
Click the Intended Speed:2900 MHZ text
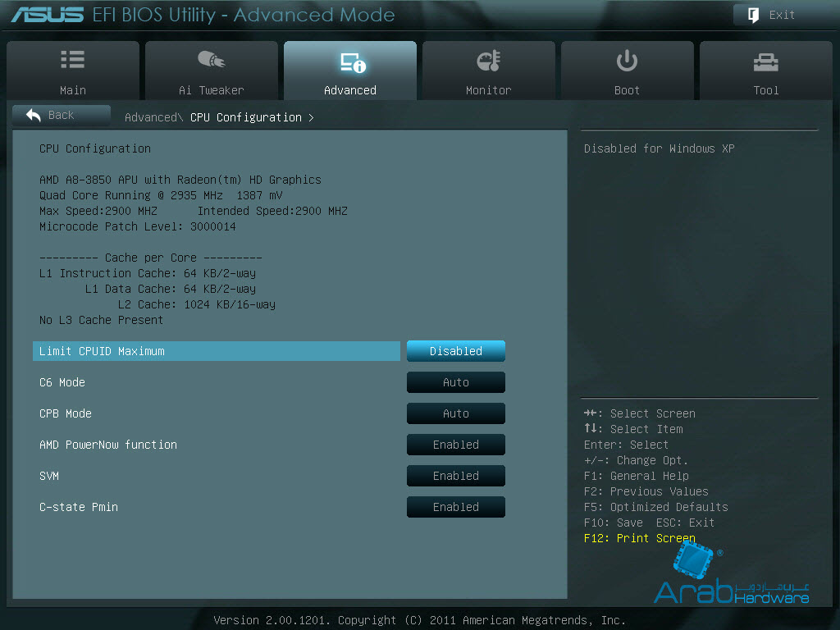point(272,211)
